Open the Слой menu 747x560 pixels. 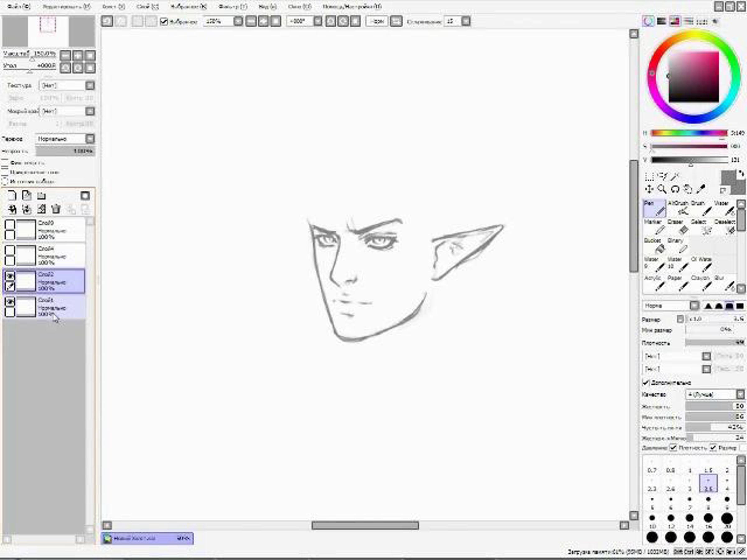pos(147,7)
